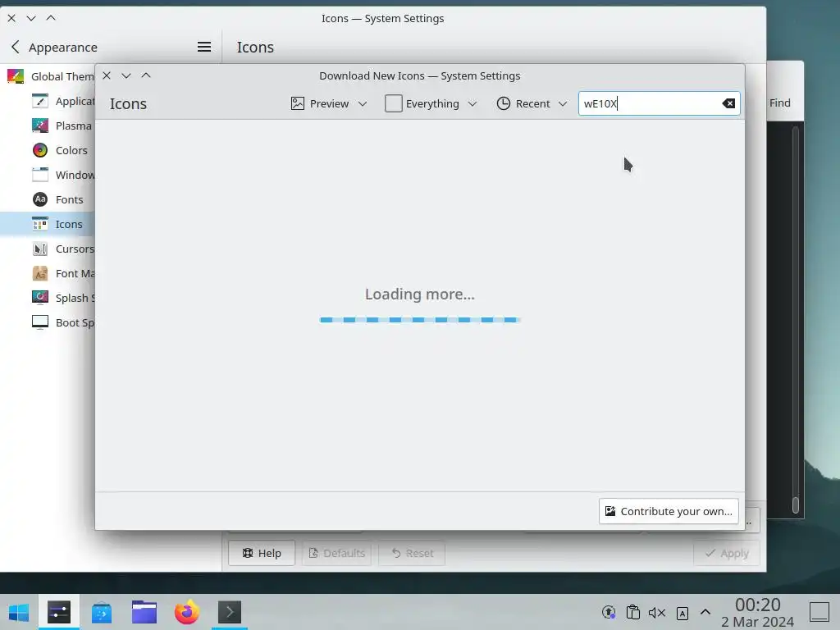Image resolution: width=840 pixels, height=630 pixels.
Task: Open the Everything filter dropdown
Action: pos(431,103)
